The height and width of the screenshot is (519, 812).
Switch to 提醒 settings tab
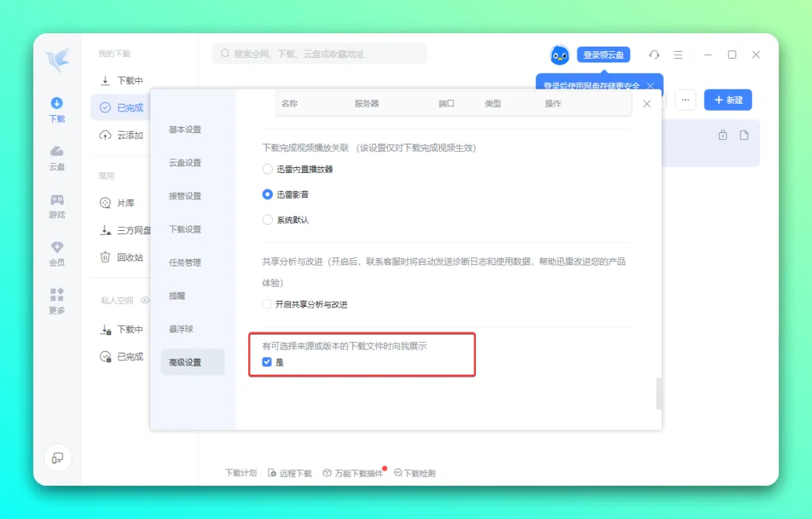click(x=177, y=296)
